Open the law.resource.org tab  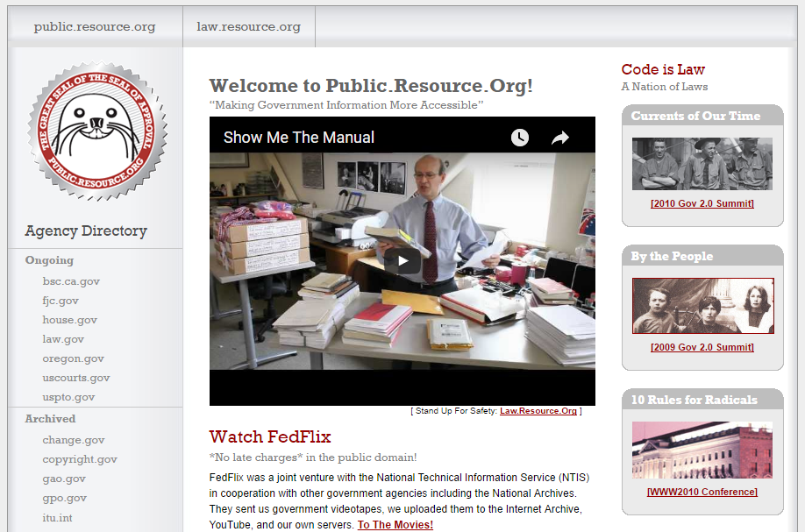point(248,26)
